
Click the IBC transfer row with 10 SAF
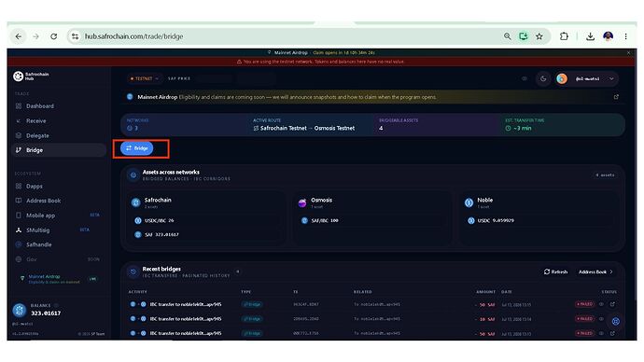373,319
